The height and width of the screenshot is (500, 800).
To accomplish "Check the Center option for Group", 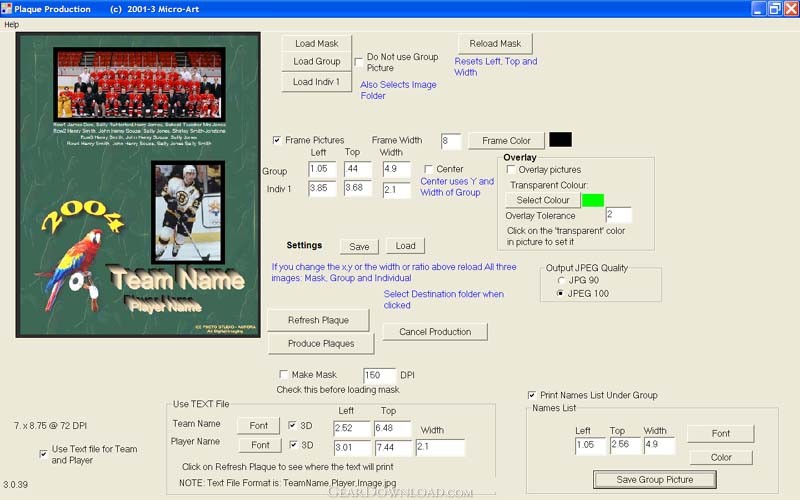I will coord(428,169).
